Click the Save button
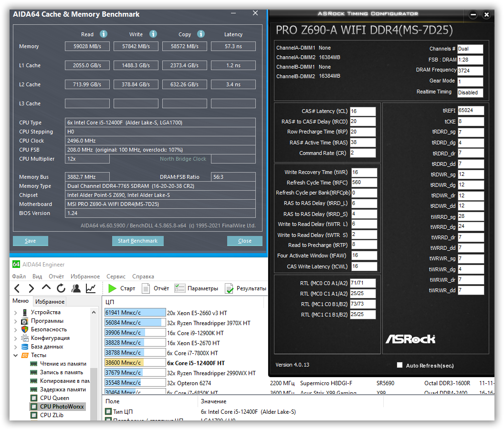 coord(30,241)
